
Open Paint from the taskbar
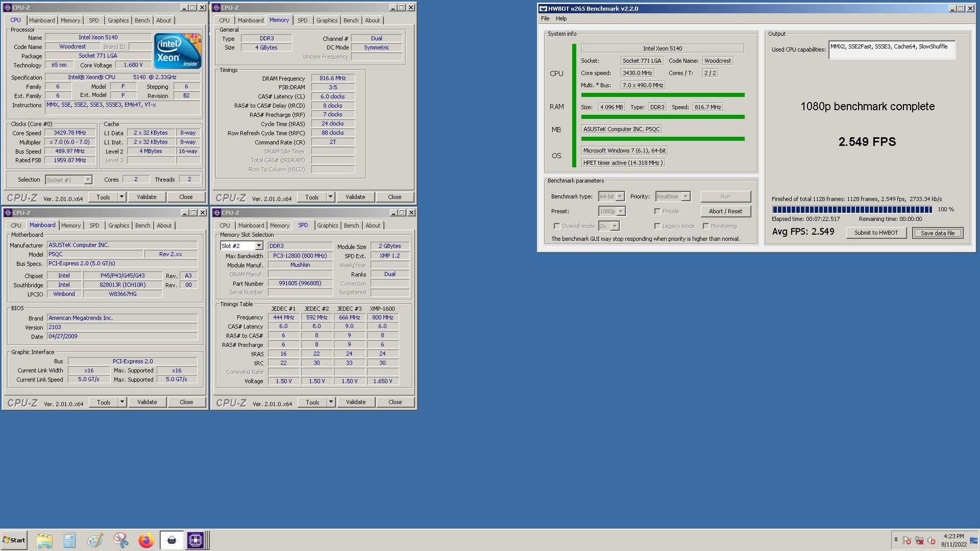coord(95,540)
